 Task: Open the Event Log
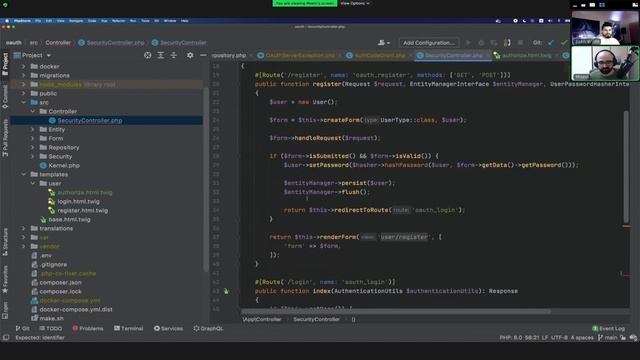(x=608, y=328)
